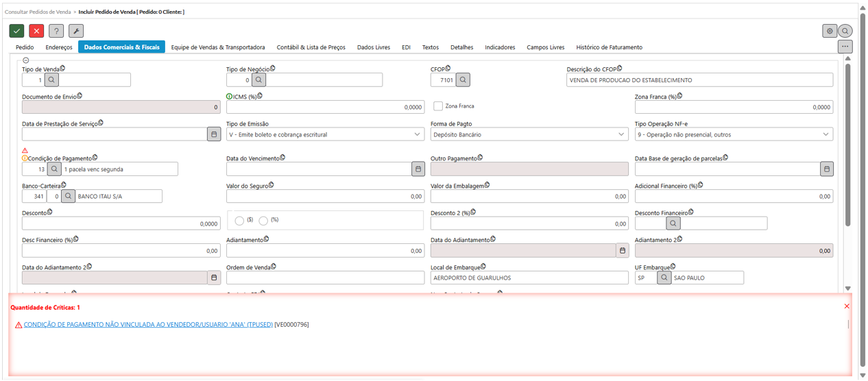Open calendar for Data do Vencimento
The width and height of the screenshot is (868, 381).
pos(418,169)
